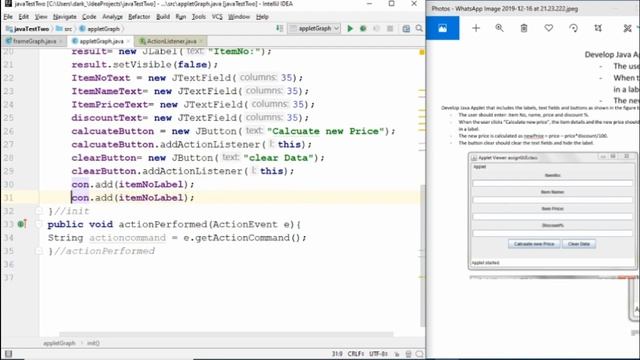This screenshot has height=360, width=640.
Task: Click "calcuateButton" at start of line 26
Action: point(113,131)
